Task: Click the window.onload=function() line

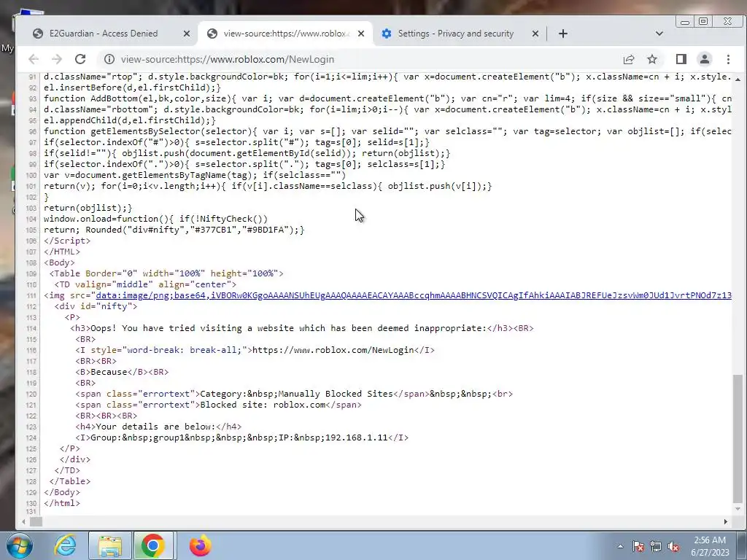Action: (156, 219)
